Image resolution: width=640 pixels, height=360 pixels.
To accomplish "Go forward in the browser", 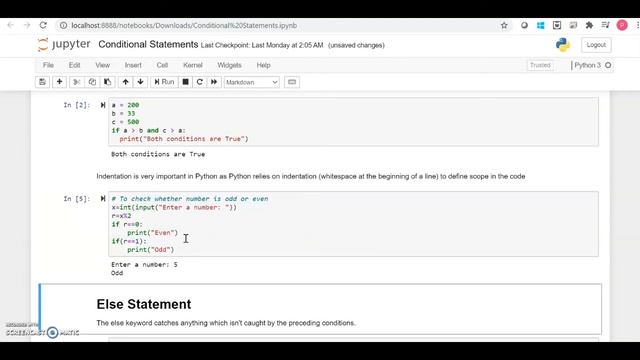I will click(27, 25).
